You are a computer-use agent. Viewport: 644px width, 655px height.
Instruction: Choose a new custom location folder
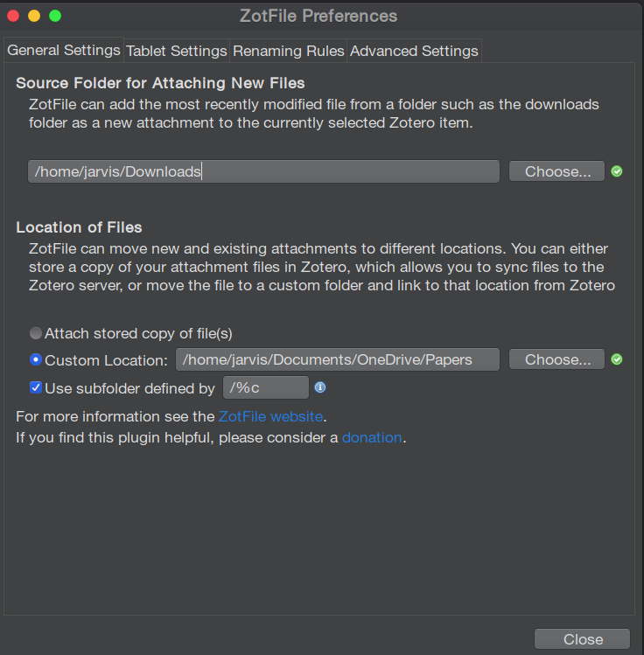[x=556, y=359]
